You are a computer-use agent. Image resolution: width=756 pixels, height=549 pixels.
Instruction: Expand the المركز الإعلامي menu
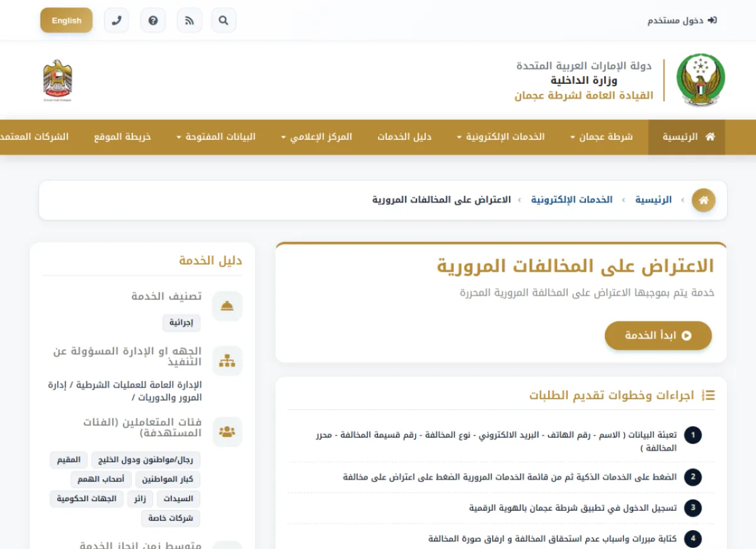(316, 137)
